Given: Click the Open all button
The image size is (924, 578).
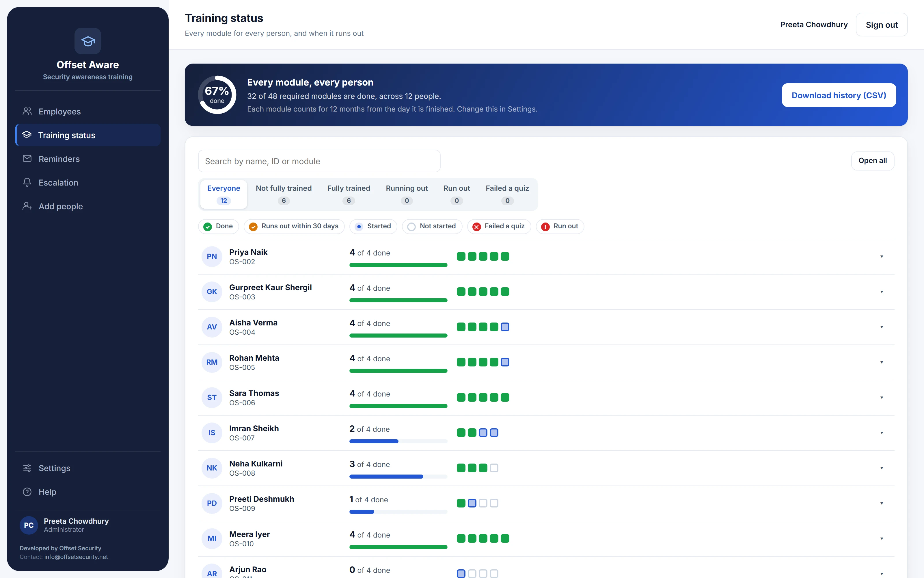Looking at the screenshot, I should click(872, 161).
